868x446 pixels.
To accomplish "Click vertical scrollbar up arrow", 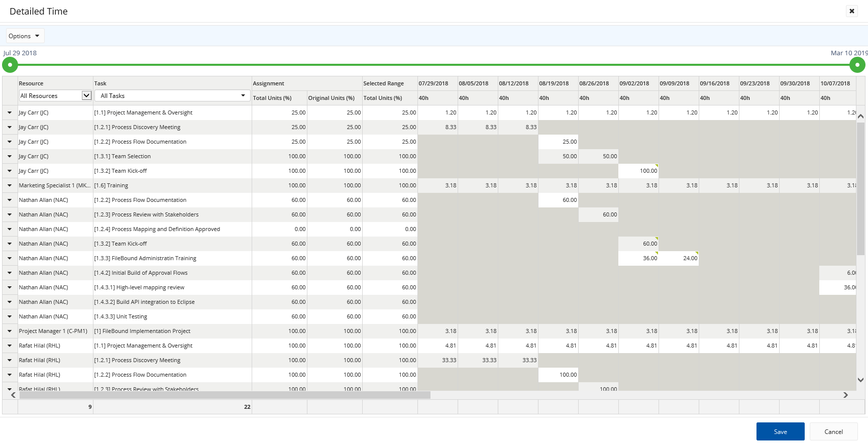I will click(860, 117).
